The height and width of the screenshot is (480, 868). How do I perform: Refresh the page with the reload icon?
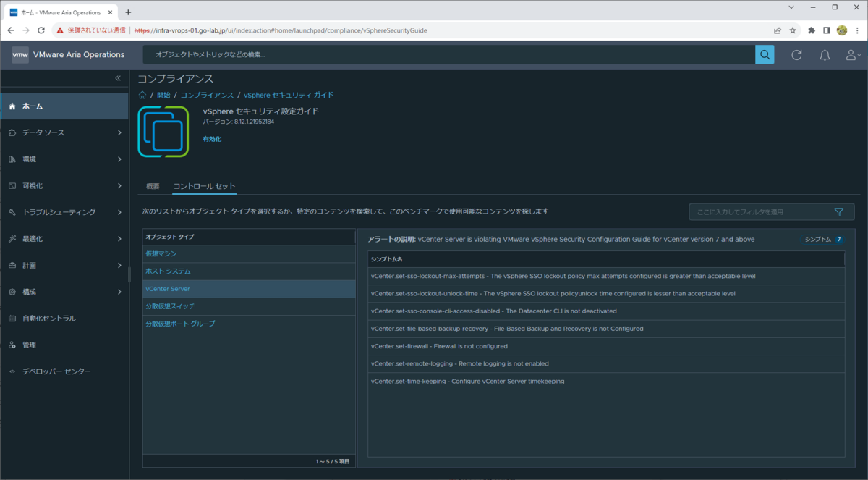click(x=796, y=54)
